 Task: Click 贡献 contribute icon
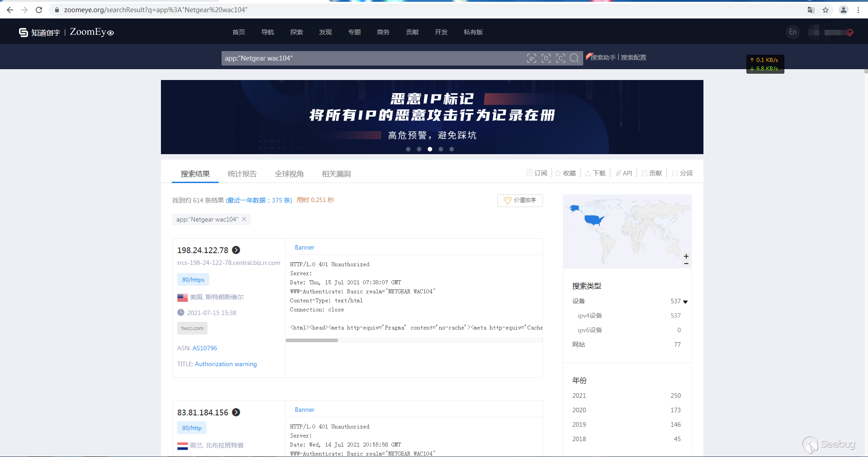click(x=644, y=173)
